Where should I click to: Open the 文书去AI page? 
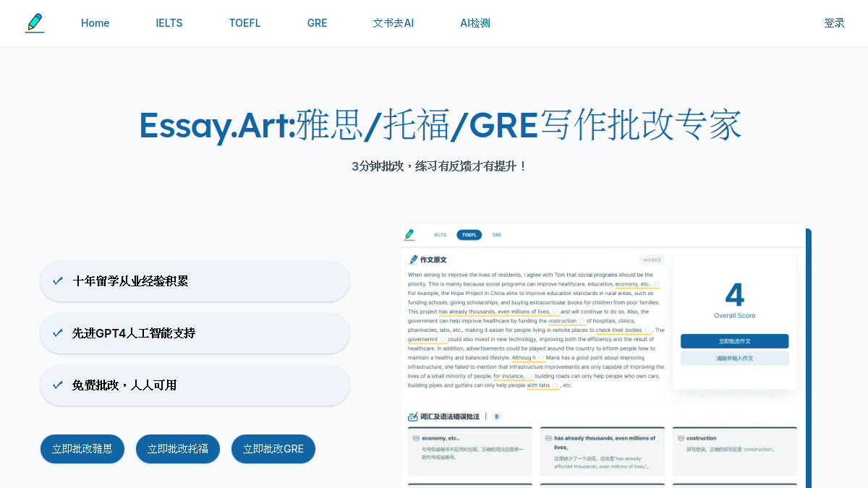click(393, 23)
